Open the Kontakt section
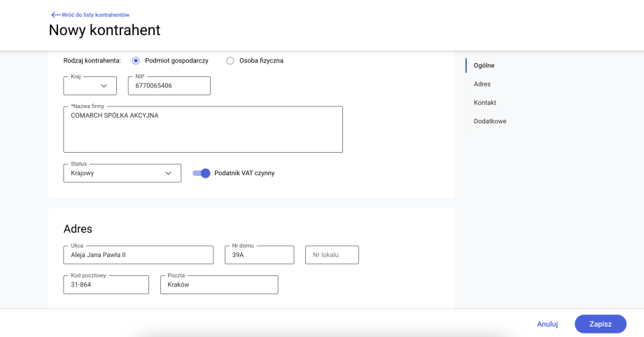Viewport: 644px width, 337px height. pyautogui.click(x=484, y=102)
